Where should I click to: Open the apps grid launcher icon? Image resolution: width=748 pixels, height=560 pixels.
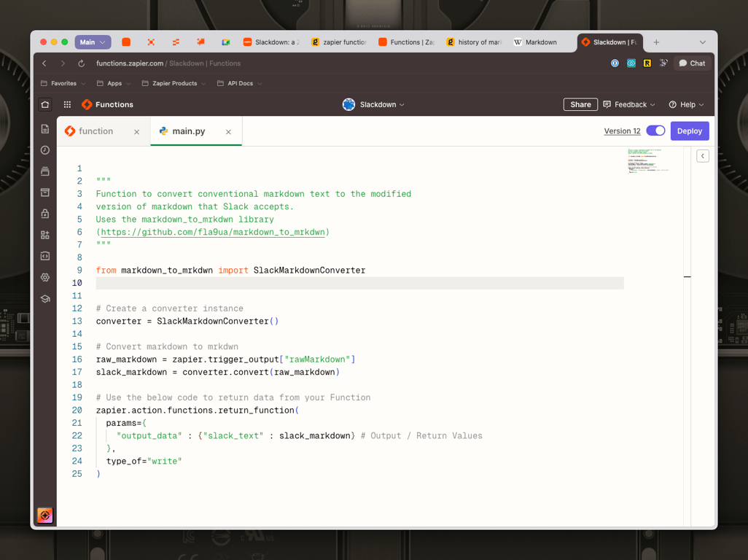67,104
